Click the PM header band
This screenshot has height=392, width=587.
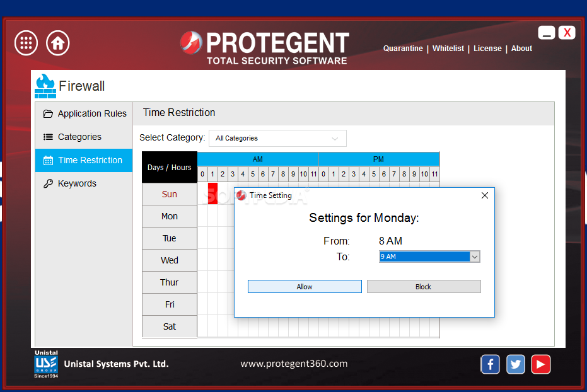pyautogui.click(x=379, y=159)
